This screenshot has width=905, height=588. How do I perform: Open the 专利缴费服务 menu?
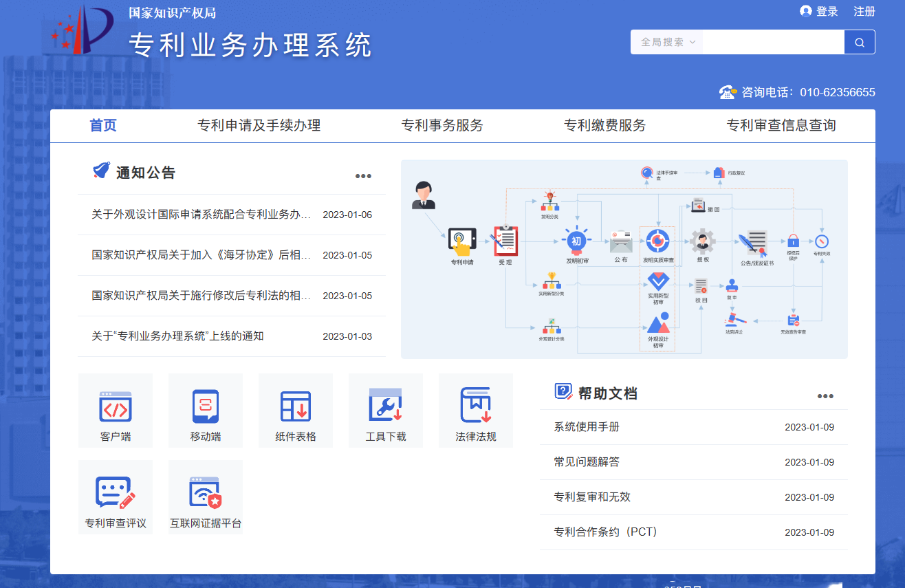point(605,125)
